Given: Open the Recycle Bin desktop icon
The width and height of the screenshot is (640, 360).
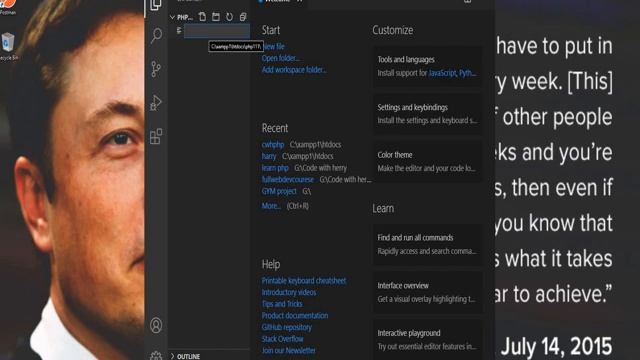Looking at the screenshot, I should (x=8, y=47).
